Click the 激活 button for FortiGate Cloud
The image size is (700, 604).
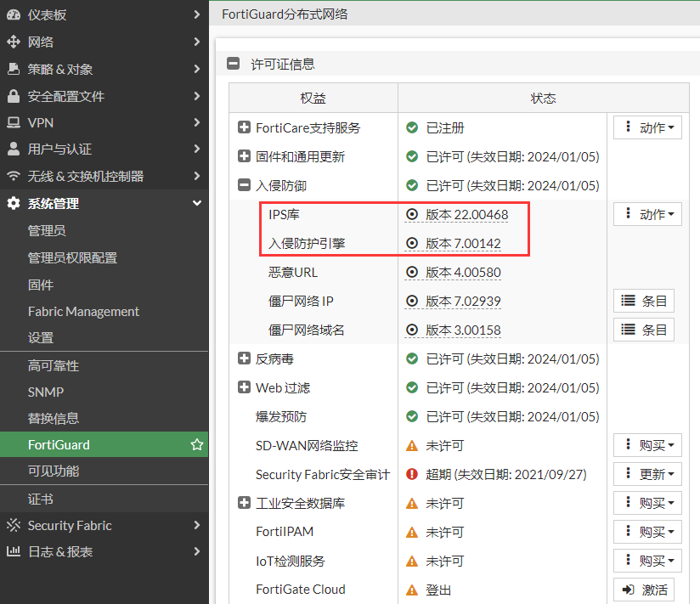[644, 590]
